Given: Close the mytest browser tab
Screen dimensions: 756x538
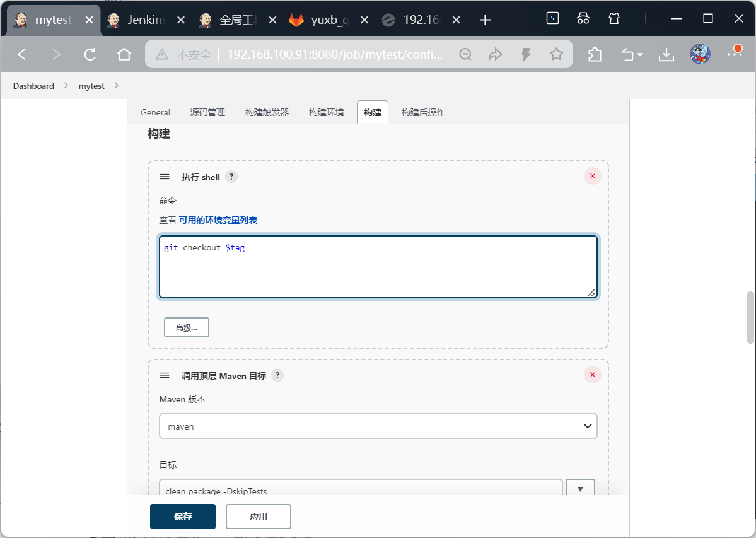Looking at the screenshot, I should [x=89, y=20].
